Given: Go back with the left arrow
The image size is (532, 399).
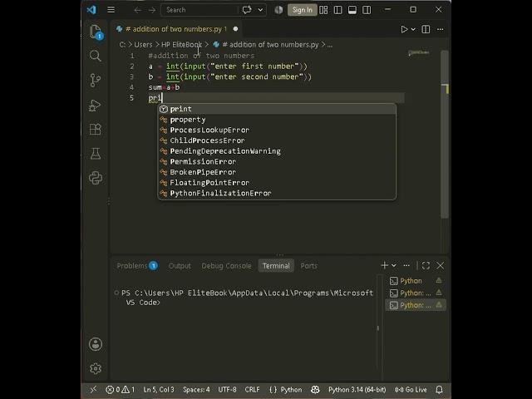Looking at the screenshot, I should [x=137, y=10].
